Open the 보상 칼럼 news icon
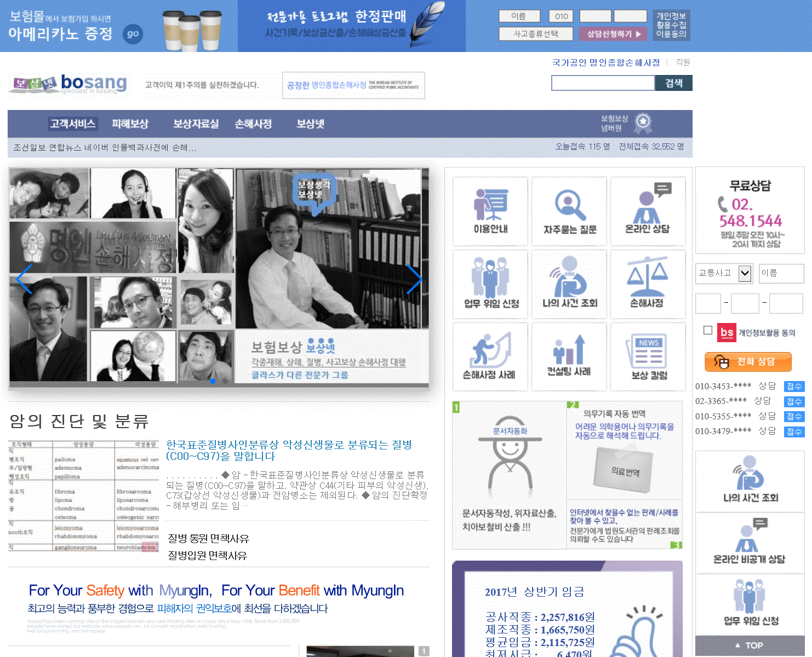The height and width of the screenshot is (657, 812). point(648,356)
